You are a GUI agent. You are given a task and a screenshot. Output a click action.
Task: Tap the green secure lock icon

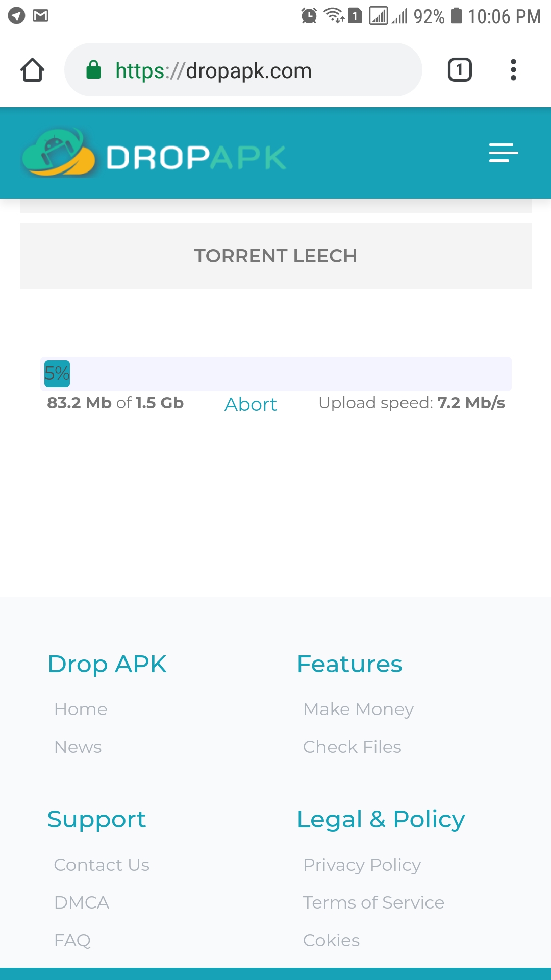coord(93,70)
